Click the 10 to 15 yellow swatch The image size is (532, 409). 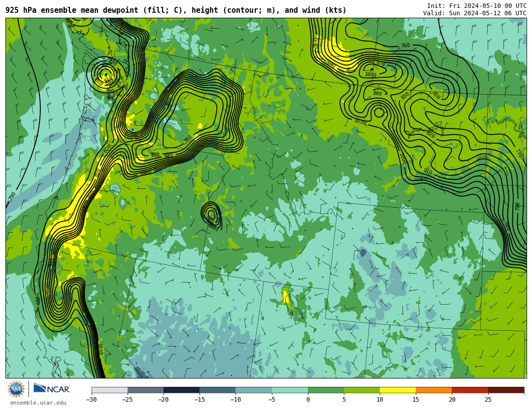(x=398, y=390)
